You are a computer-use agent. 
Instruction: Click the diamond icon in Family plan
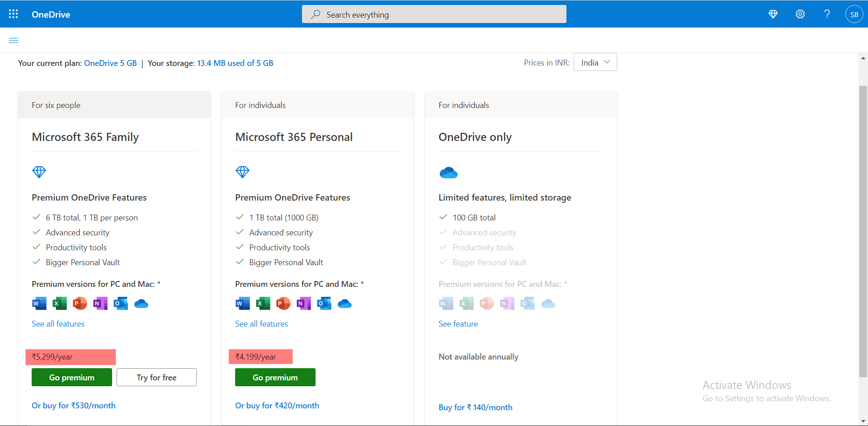[39, 172]
